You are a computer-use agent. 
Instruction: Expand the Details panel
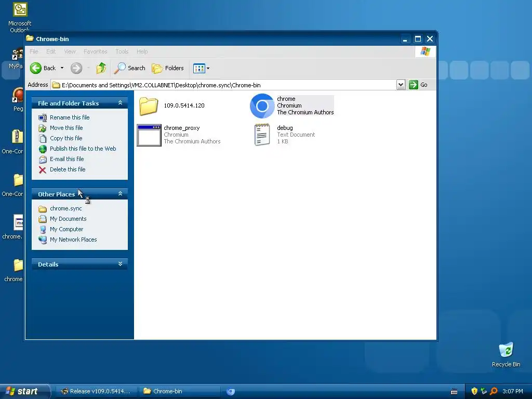(120, 264)
